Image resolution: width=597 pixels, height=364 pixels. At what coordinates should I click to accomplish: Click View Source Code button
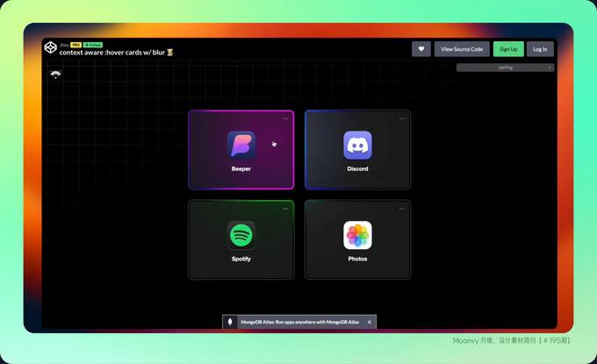click(x=462, y=49)
